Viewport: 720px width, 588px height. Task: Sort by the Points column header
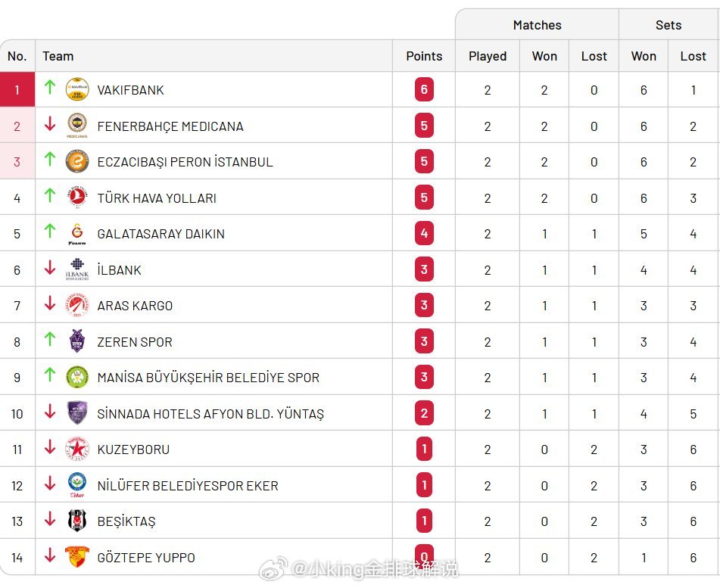click(x=424, y=56)
